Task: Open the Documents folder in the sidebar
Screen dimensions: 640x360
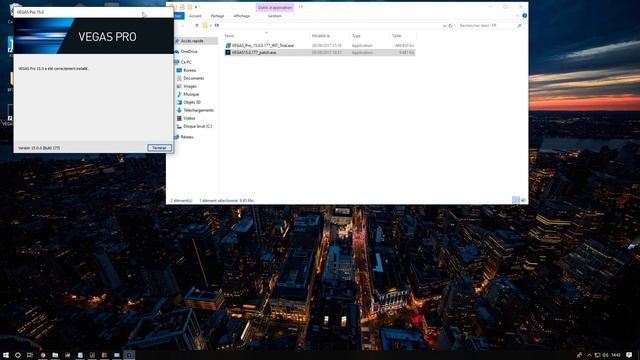Action: (x=193, y=78)
